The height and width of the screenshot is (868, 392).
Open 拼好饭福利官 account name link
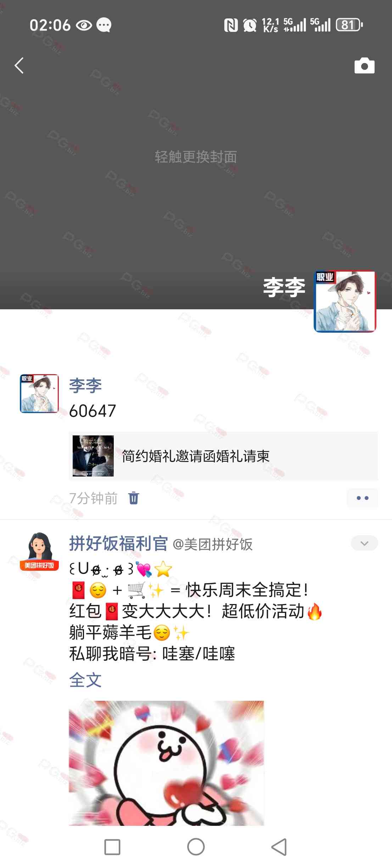tap(118, 543)
